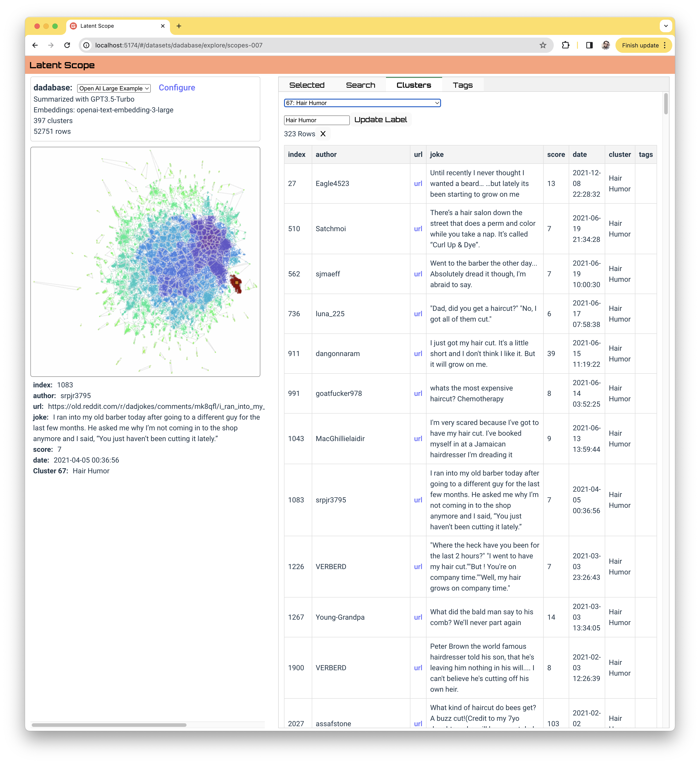Click the browser profile avatar icon
Image resolution: width=700 pixels, height=764 pixels.
pos(606,45)
